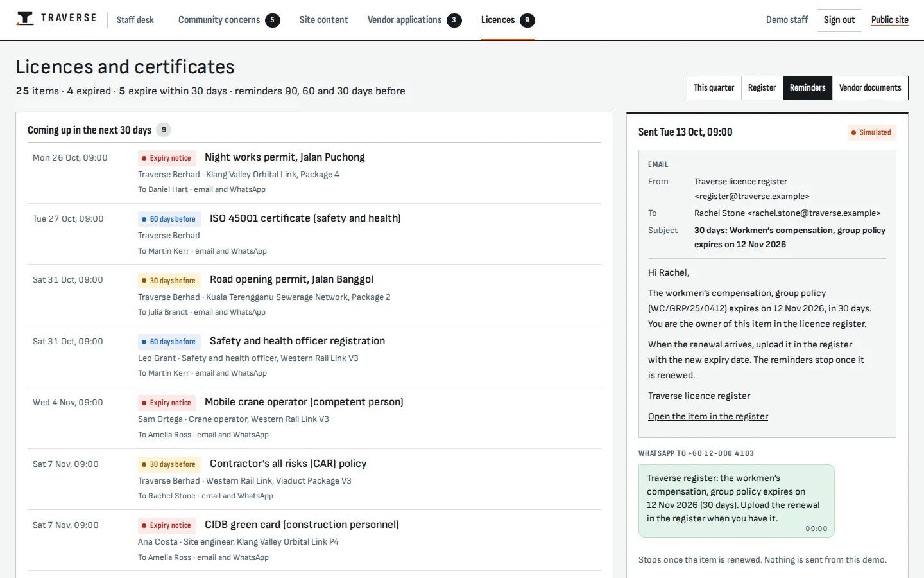924x578 pixels.
Task: Click the email subject line text
Action: click(790, 237)
